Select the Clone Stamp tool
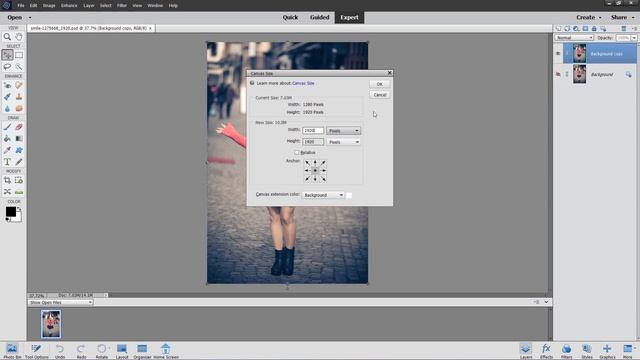 coord(19,97)
